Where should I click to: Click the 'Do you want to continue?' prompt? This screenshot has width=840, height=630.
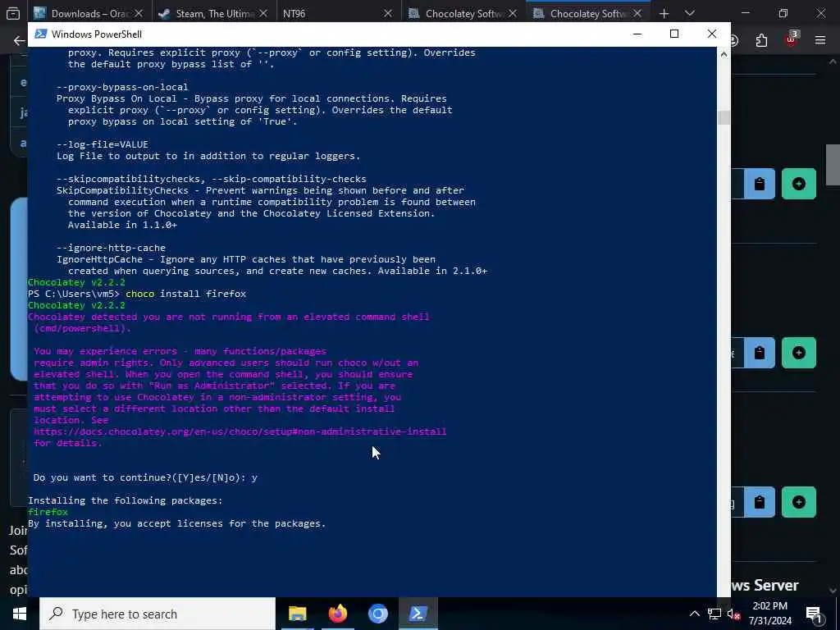(145, 478)
